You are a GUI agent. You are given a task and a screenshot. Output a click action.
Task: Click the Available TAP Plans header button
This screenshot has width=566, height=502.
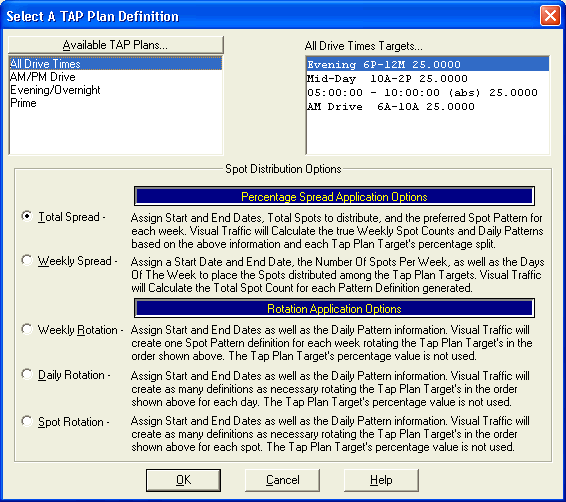click(x=116, y=45)
